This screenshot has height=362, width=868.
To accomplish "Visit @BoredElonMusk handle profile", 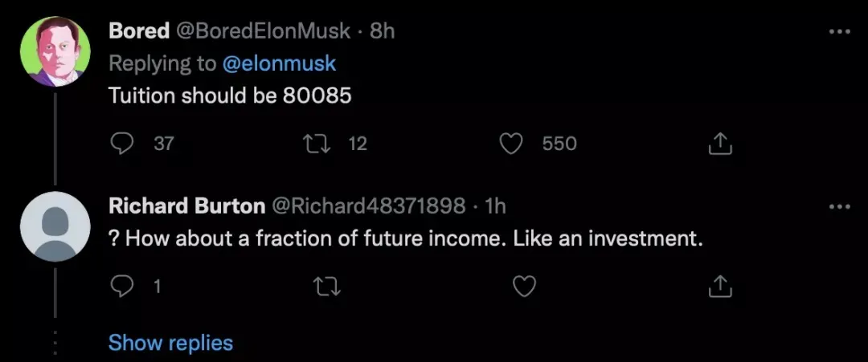I will [263, 31].
